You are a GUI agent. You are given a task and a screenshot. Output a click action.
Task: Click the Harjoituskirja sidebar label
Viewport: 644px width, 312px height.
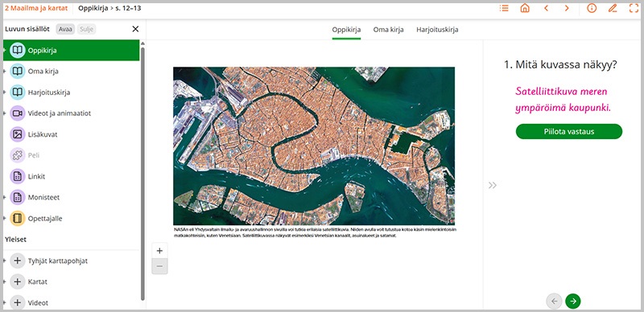click(x=49, y=92)
